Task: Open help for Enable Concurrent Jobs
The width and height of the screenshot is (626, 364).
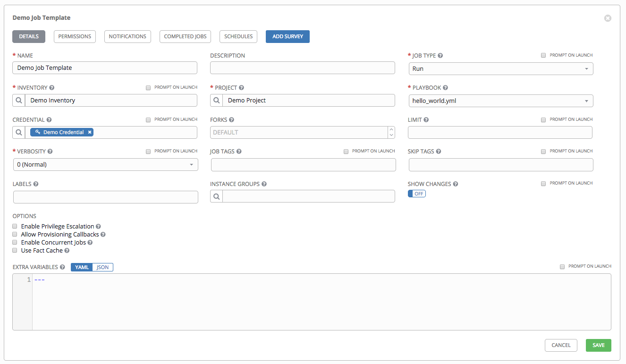Action: click(x=90, y=243)
